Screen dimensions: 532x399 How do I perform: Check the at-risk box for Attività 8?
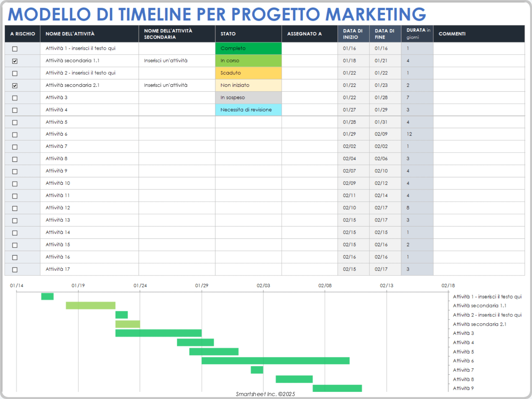15,159
